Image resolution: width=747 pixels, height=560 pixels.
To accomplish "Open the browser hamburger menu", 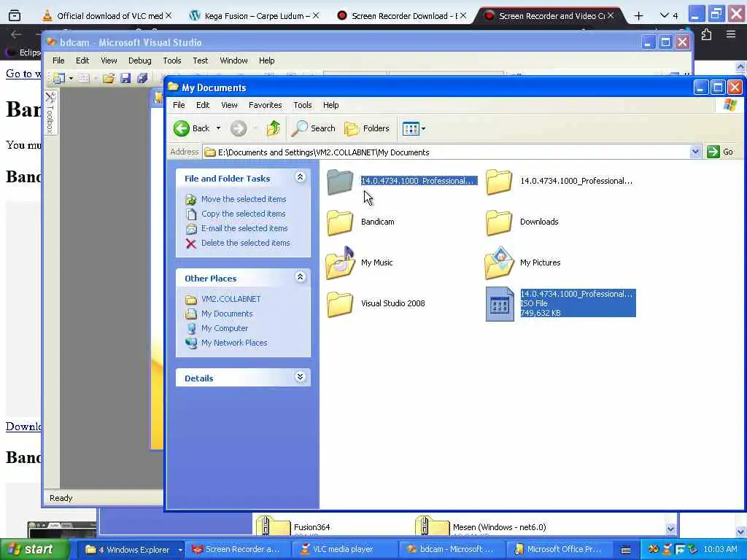I will coord(731,34).
